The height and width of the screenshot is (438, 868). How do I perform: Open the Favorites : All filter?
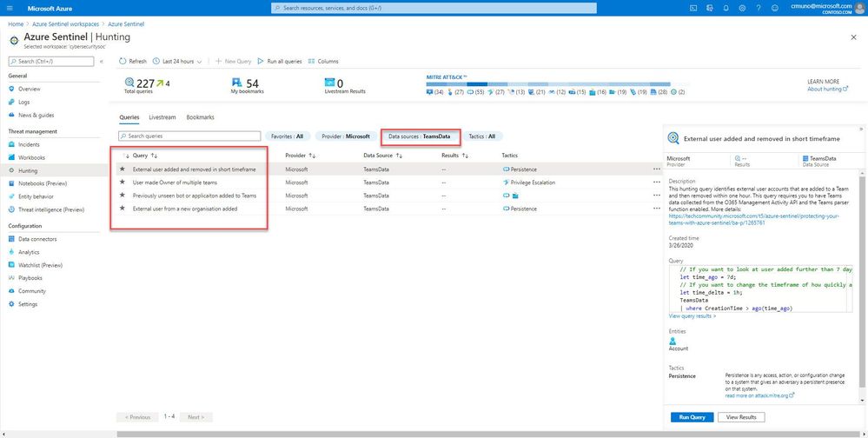point(286,136)
